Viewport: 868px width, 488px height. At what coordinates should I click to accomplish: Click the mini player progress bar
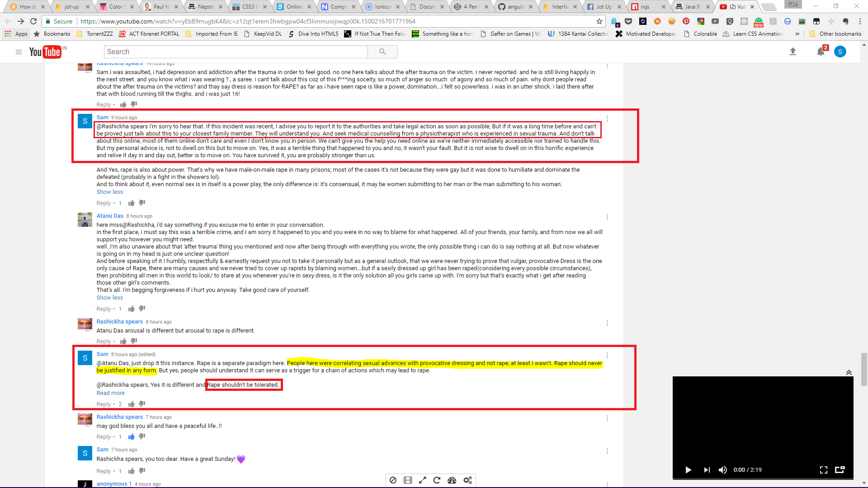pyautogui.click(x=763, y=478)
